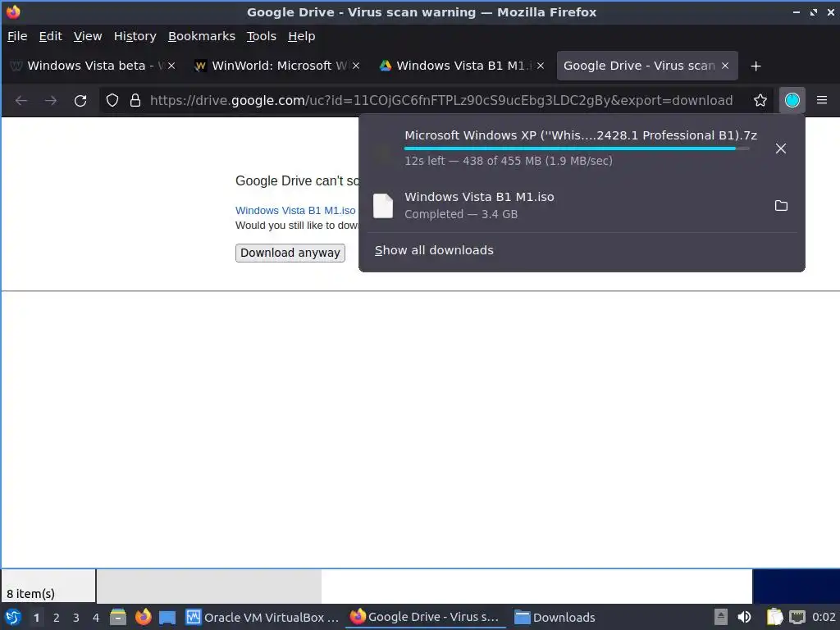Close the Google Drive Virus scan tab

[x=725, y=66]
